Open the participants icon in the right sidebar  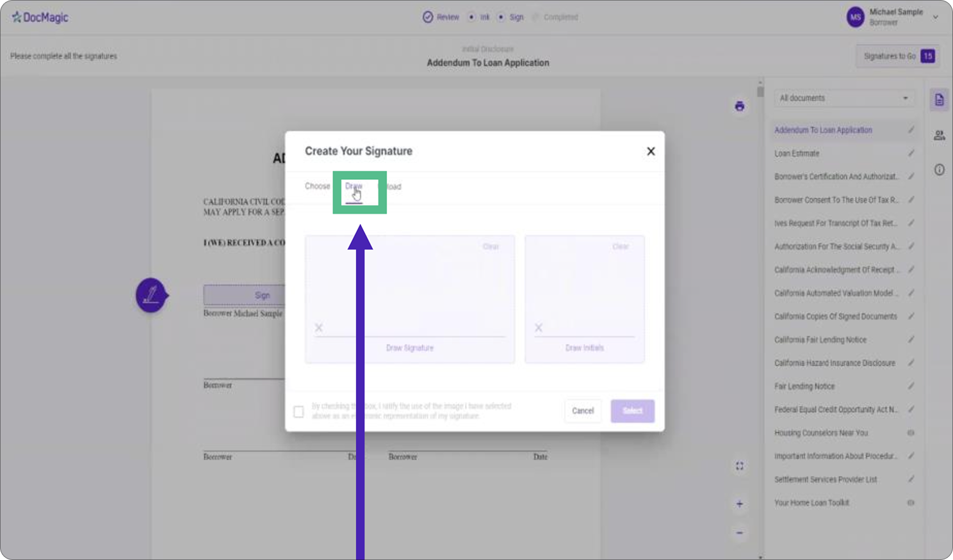coord(939,135)
